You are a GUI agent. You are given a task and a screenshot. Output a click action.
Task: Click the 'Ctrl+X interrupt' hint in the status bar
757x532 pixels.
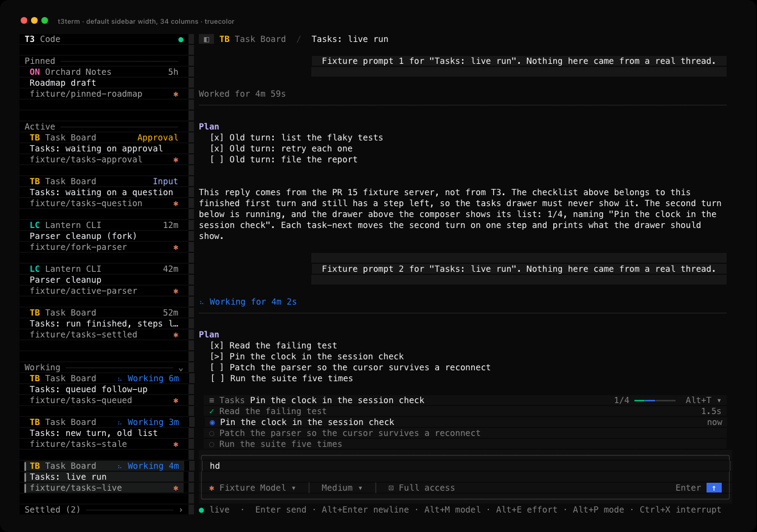click(x=680, y=510)
